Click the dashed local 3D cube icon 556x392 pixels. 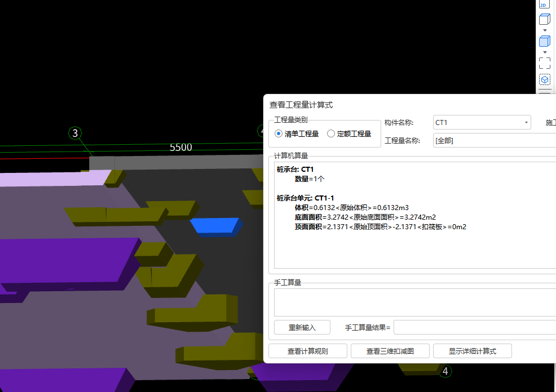(x=544, y=79)
